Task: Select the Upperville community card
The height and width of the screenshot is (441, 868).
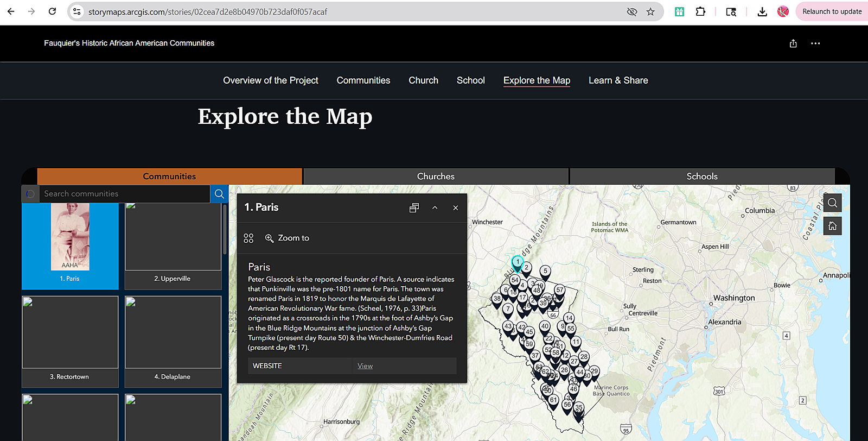Action: click(173, 245)
